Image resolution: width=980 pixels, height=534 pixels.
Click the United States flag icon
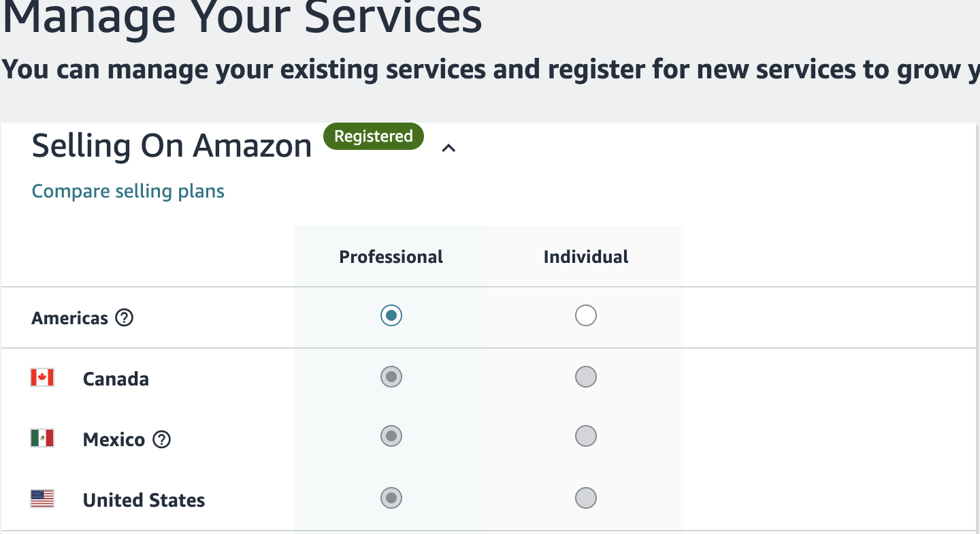[42, 499]
